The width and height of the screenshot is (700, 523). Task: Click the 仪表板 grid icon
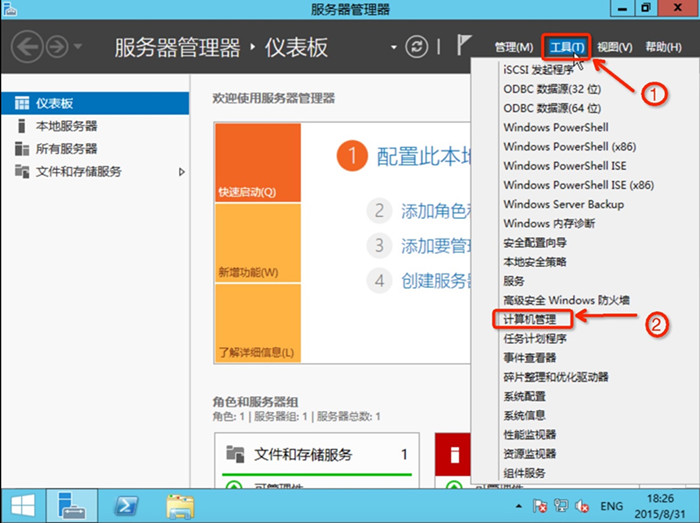(22, 103)
